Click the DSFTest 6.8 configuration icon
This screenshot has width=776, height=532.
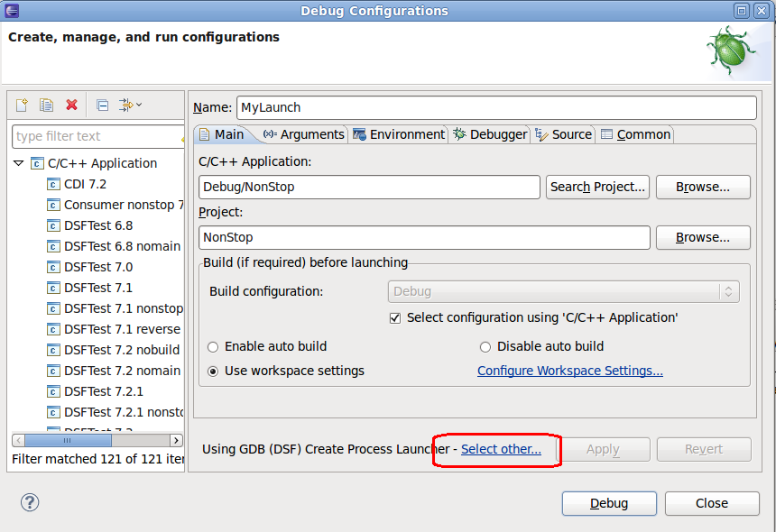click(53, 226)
